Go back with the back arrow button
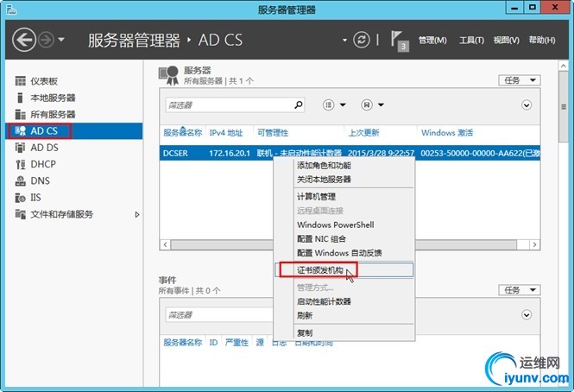The width and height of the screenshot is (574, 392). pyautogui.click(x=24, y=40)
